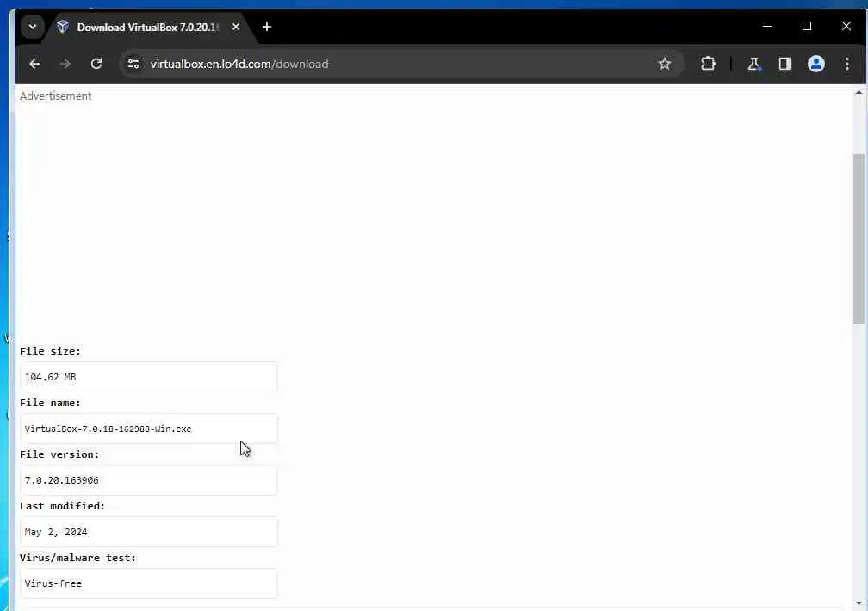
Task: Close the Download VirtualBox tab
Action: point(236,27)
